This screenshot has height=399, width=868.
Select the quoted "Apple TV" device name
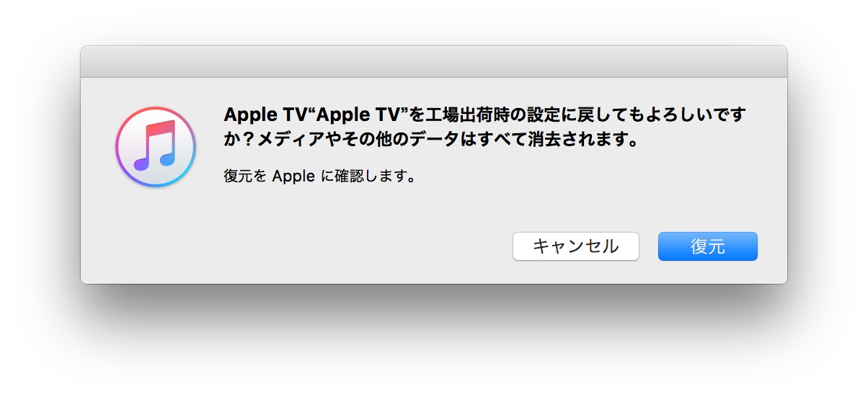point(357,115)
